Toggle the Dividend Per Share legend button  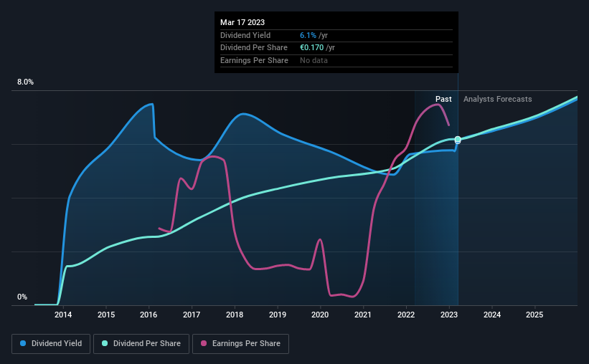pos(141,344)
